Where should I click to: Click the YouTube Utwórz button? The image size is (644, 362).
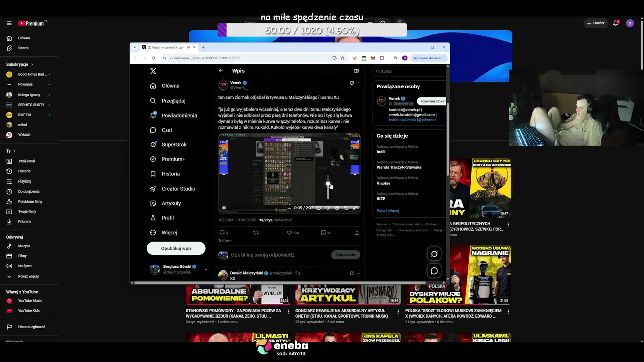[595, 23]
